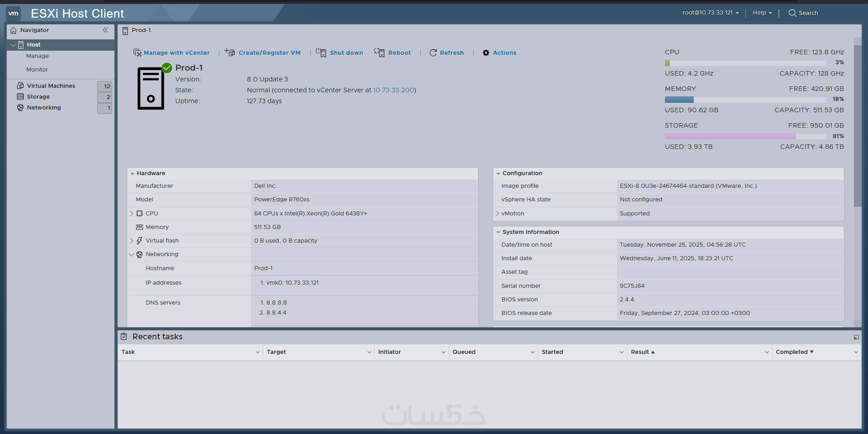This screenshot has height=434, width=868.
Task: Click the Memory module icon in Hardware
Action: click(139, 227)
